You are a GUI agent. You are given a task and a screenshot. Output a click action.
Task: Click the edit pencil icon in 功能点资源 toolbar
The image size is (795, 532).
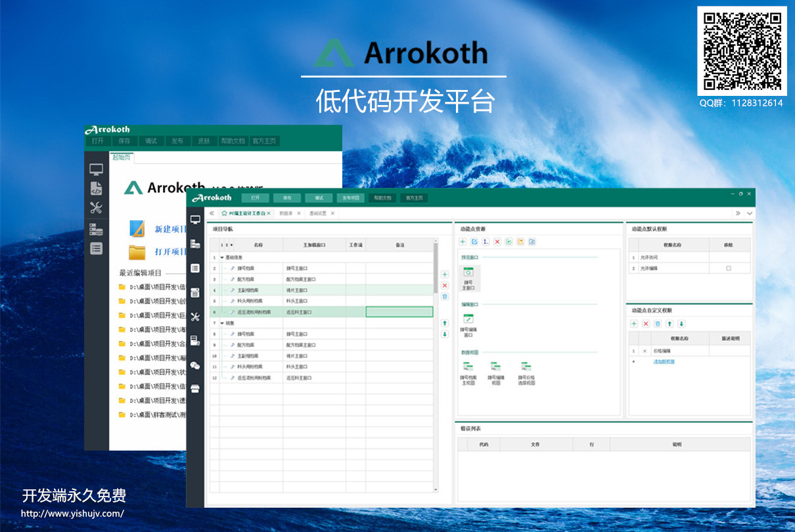474,242
